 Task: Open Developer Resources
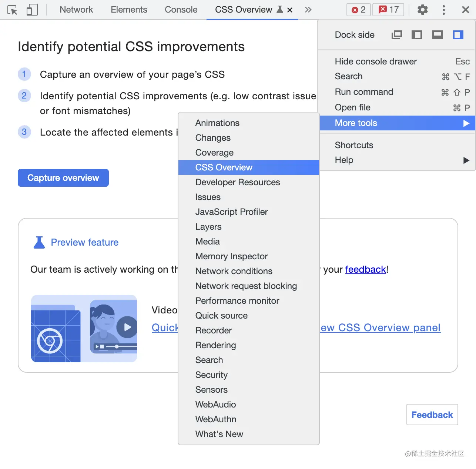tap(248, 182)
